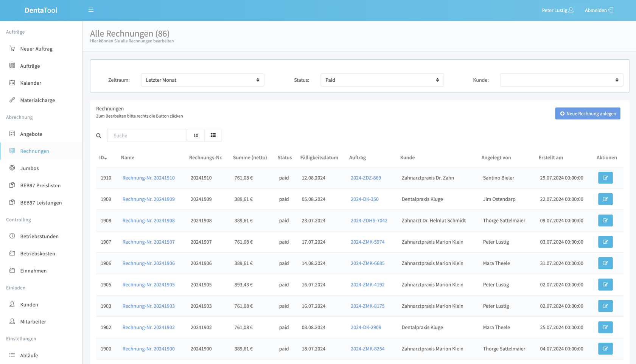Edit invoice 1907 via action icon
Viewport: 636px width, 364px height.
pyautogui.click(x=605, y=242)
